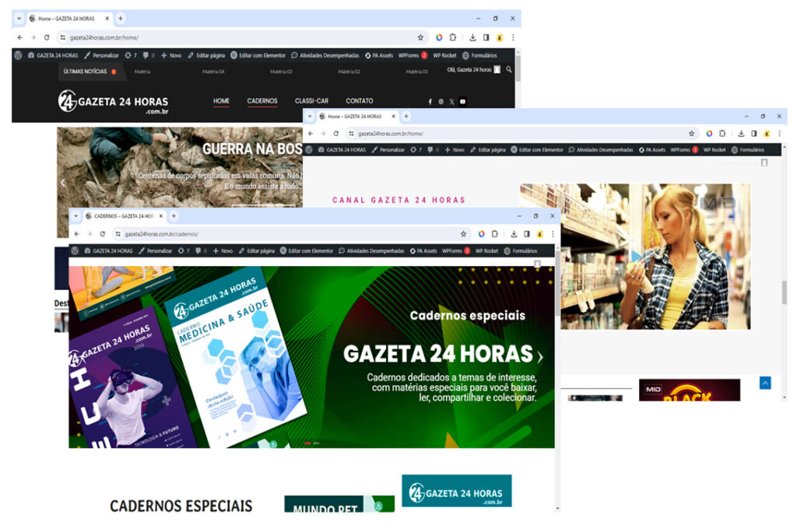This screenshot has width=797, height=532.
Task: Play the supermarket video in the right window
Action: point(636,256)
